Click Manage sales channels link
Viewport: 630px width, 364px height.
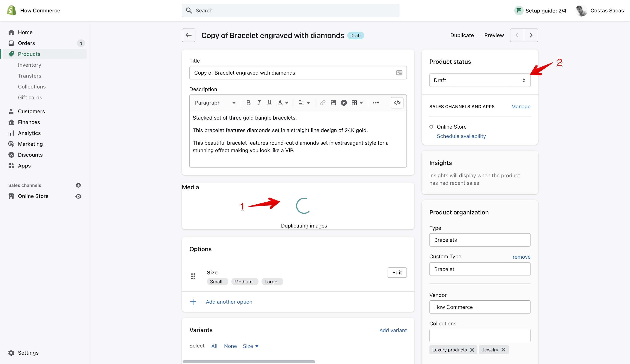tap(520, 106)
